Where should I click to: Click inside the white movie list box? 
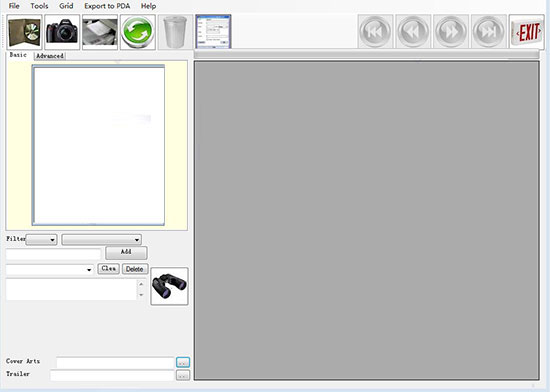pyautogui.click(x=98, y=145)
